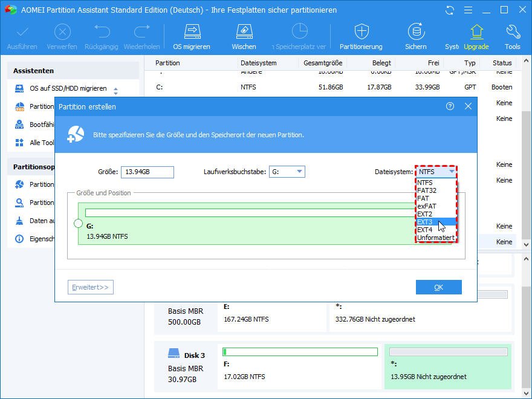The width and height of the screenshot is (532, 399).
Task: Click the Rückgängig undo icon
Action: [x=102, y=31]
